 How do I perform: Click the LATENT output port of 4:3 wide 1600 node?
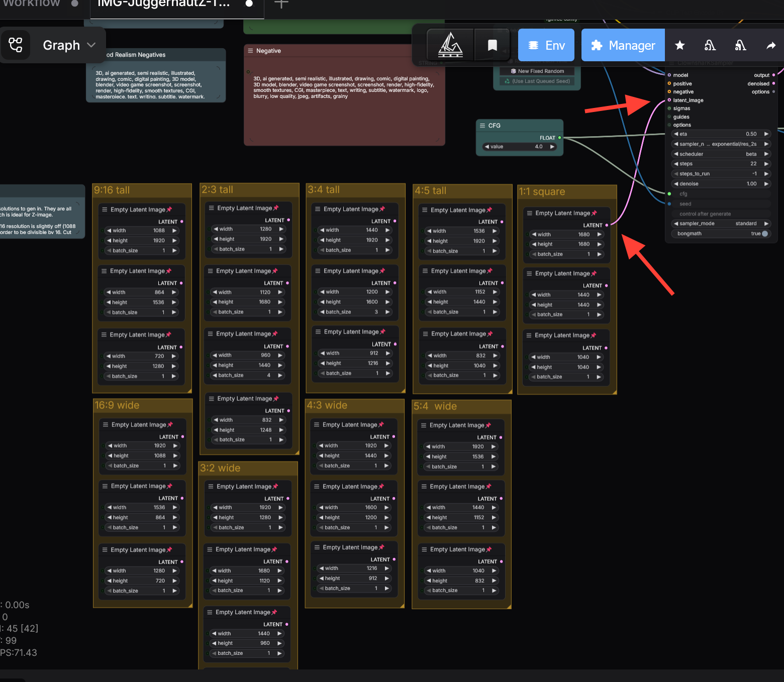pyautogui.click(x=394, y=499)
